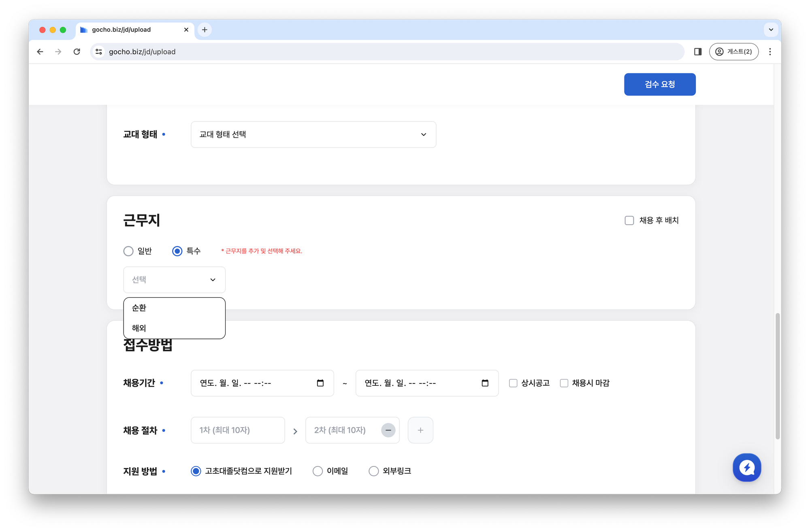This screenshot has height=532, width=810.
Task: Expand the 교대 형태 선택 dropdown
Action: tap(313, 134)
